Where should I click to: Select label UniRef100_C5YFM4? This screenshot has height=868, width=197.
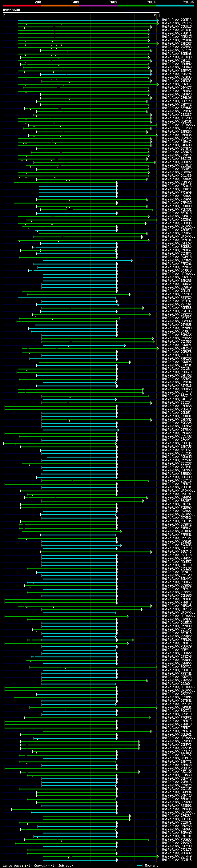(177, 240)
